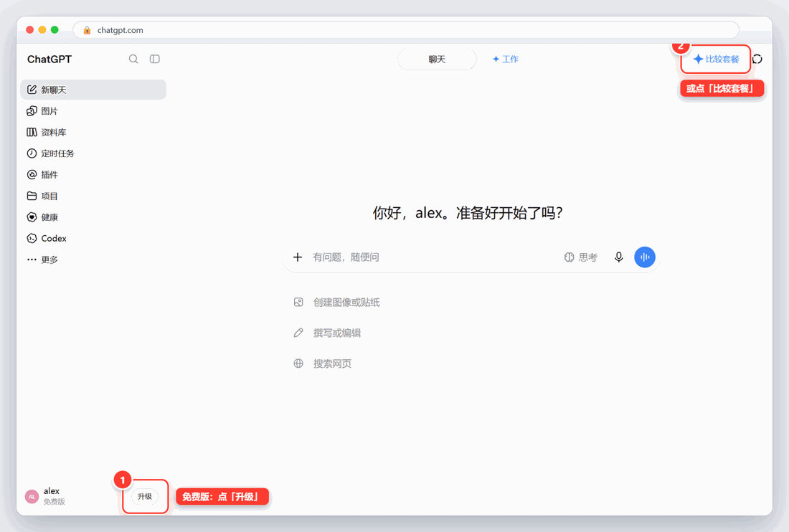Click the 免费版 plan label under alex
Image resolution: width=789 pixels, height=532 pixels.
point(55,502)
